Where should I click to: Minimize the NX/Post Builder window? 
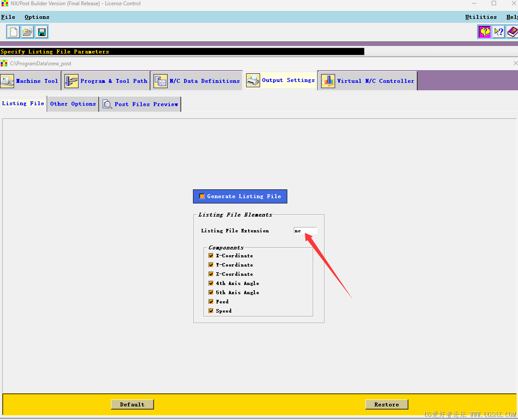[x=474, y=4]
